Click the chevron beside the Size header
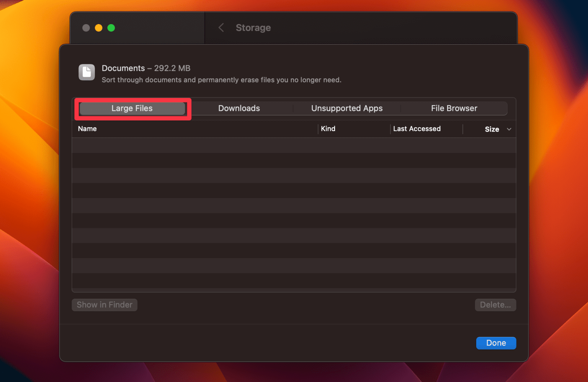Viewport: 588px width, 382px height. [x=509, y=129]
